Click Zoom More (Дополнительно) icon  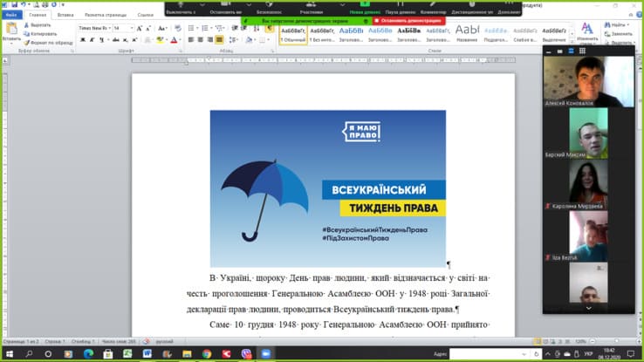click(509, 4)
